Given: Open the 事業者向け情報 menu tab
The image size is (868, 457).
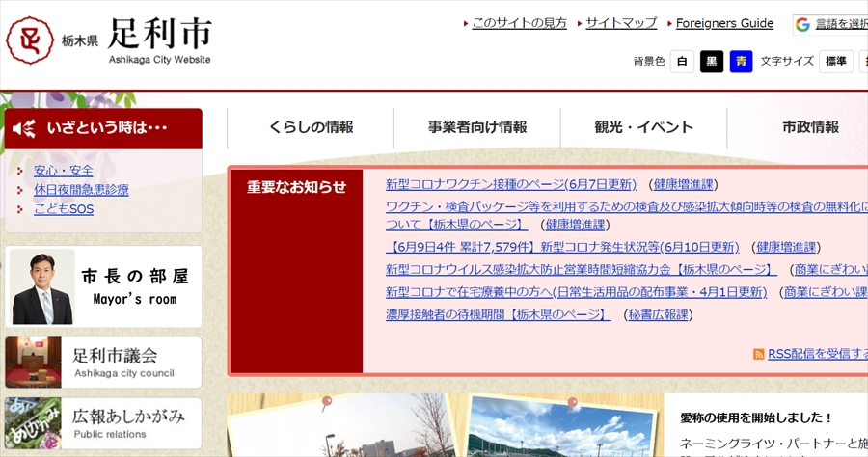Looking at the screenshot, I should point(477,127).
